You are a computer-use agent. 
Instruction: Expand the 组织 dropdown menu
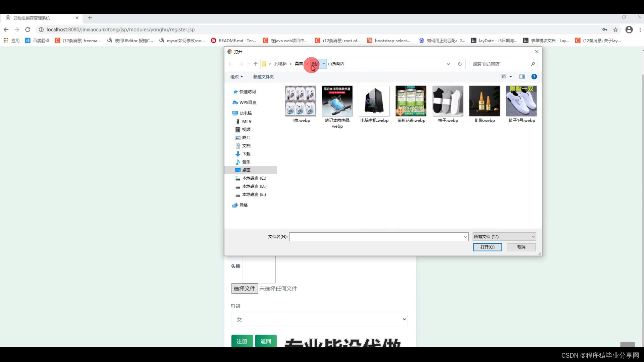click(x=236, y=77)
